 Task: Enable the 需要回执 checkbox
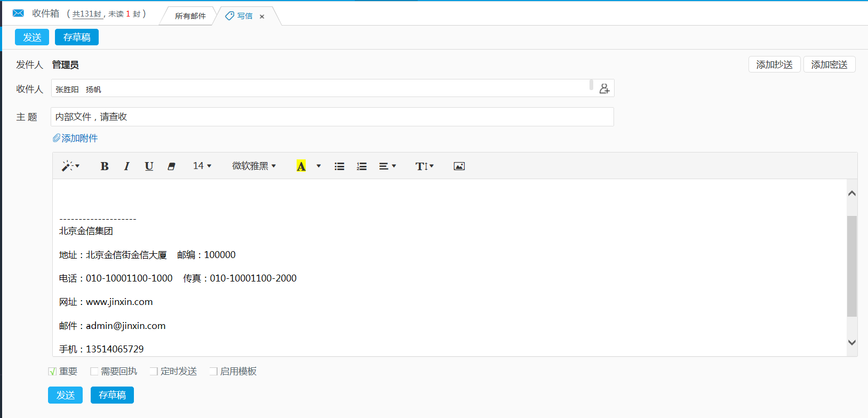point(94,372)
